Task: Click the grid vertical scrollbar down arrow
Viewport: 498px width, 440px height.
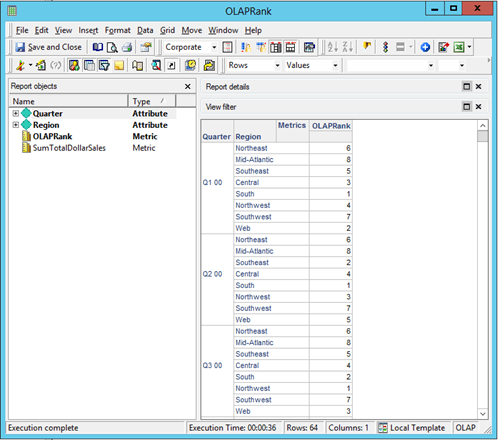Action: point(483,414)
